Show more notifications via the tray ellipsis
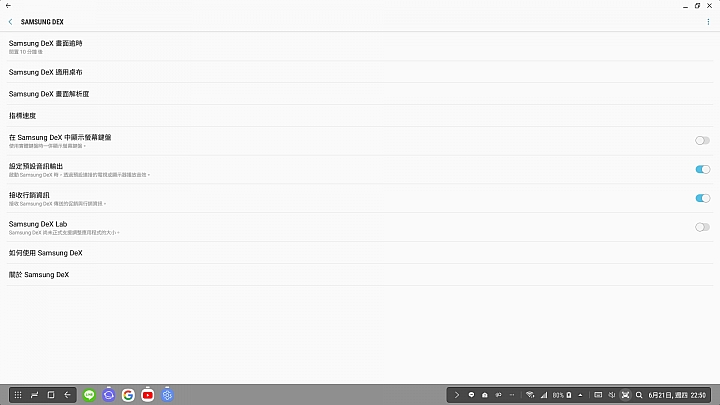Image resolution: width=720 pixels, height=405 pixels. [512, 395]
